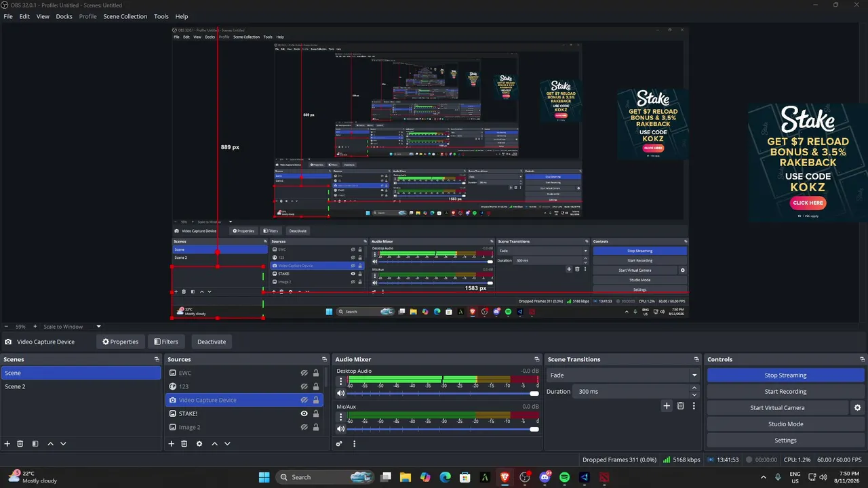Open Fade transition dropdown

(624, 375)
